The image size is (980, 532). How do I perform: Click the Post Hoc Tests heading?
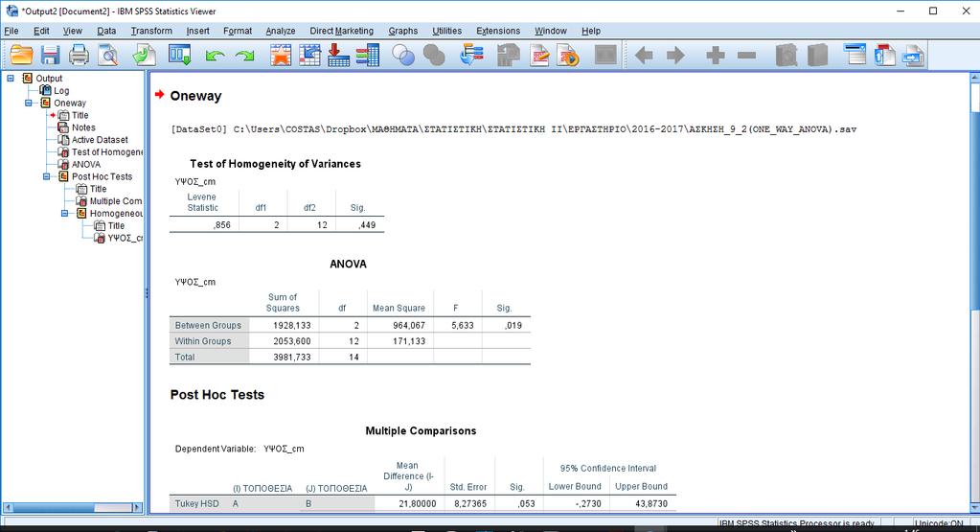tap(217, 395)
